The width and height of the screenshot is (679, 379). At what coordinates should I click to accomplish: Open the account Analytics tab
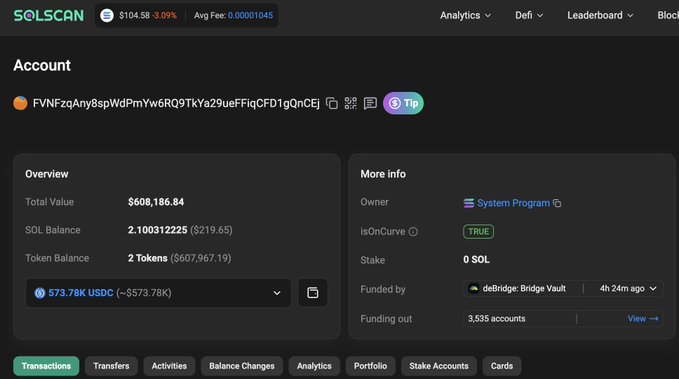[x=314, y=366]
